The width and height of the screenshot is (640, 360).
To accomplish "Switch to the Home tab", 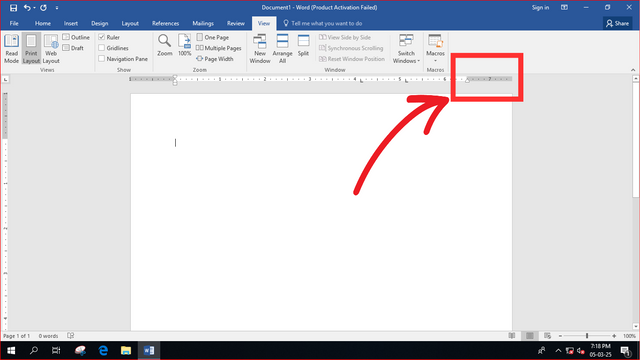I will coord(42,23).
